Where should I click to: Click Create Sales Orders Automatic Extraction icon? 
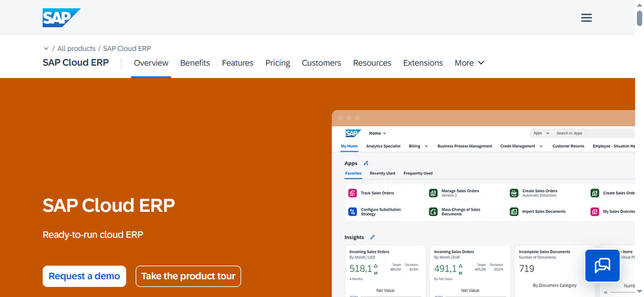(514, 193)
